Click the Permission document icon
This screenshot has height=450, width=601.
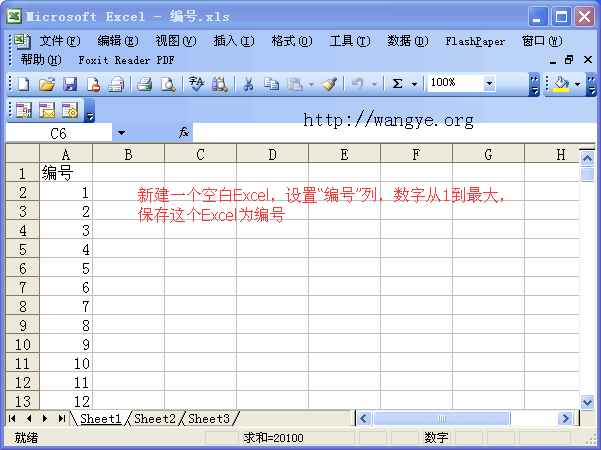pyautogui.click(x=93, y=84)
